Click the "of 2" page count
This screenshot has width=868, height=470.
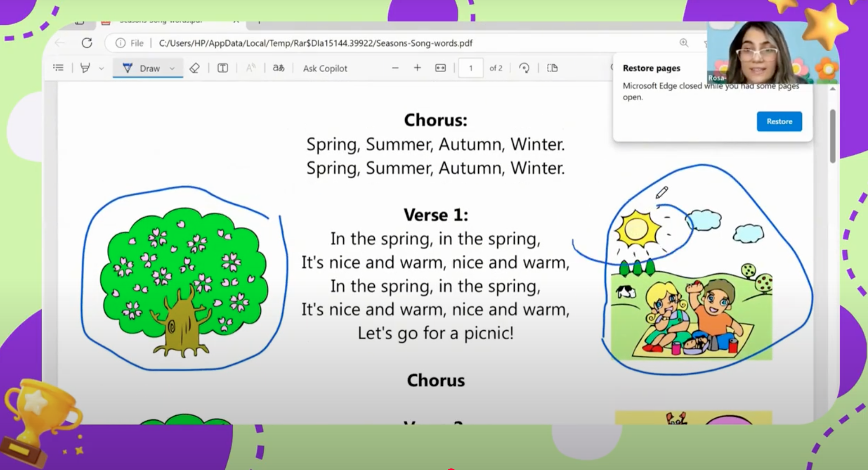[496, 68]
